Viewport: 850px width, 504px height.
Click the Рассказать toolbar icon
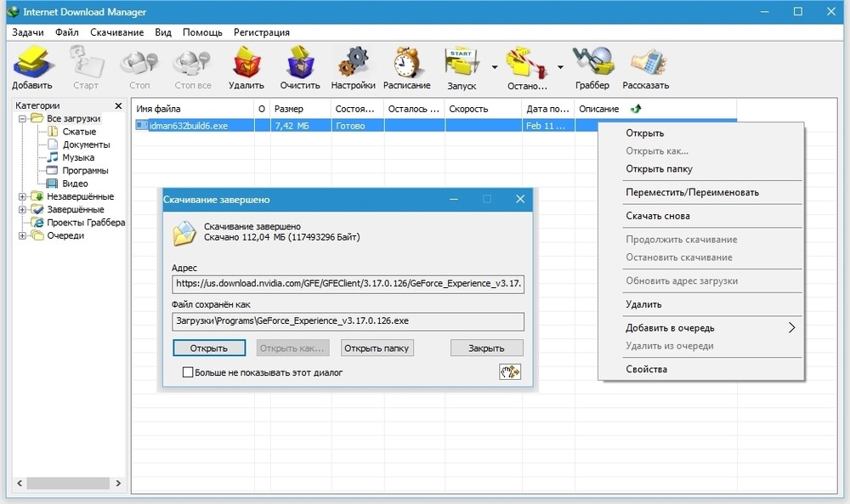pos(645,64)
